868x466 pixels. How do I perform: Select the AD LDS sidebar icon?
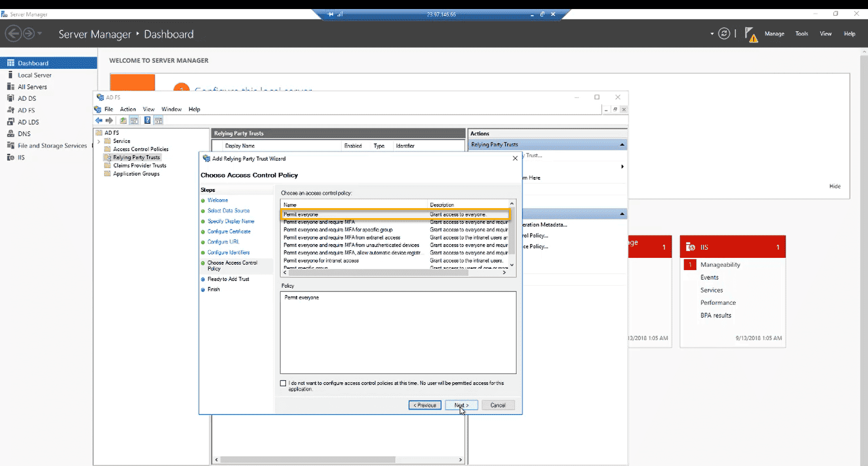(11, 122)
